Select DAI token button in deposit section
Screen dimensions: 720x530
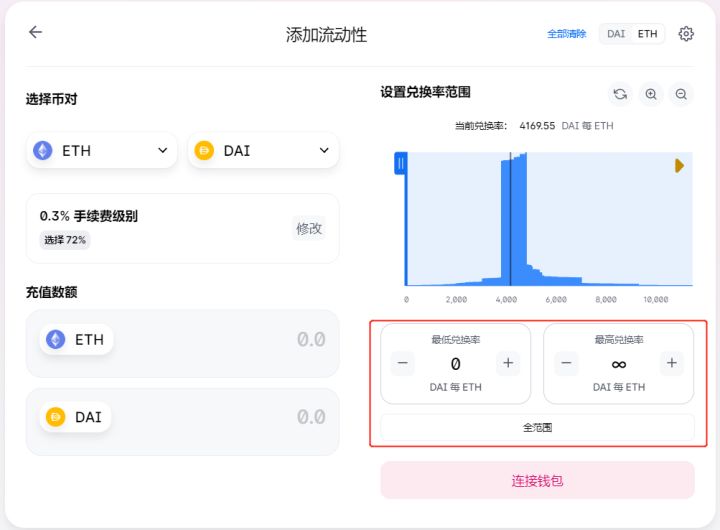pyautogui.click(x=75, y=417)
